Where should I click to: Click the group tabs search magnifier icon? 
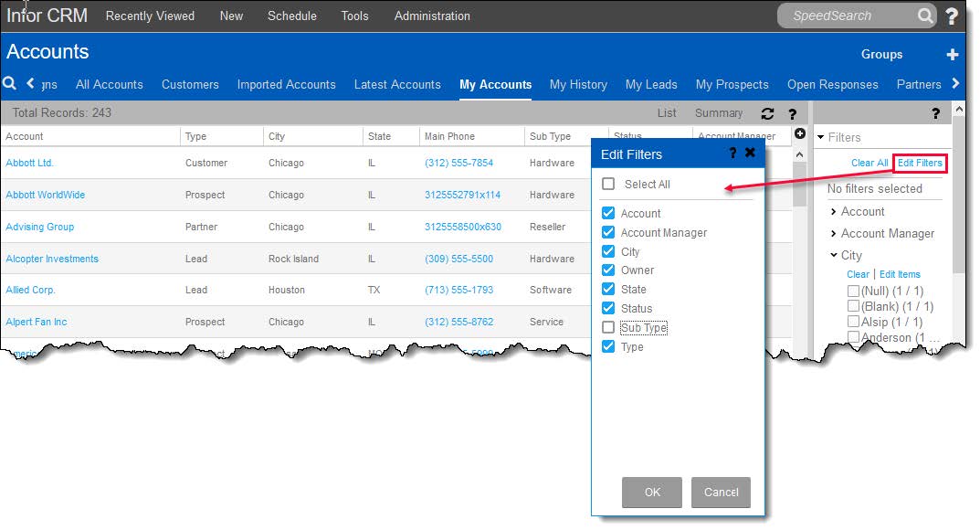10,84
